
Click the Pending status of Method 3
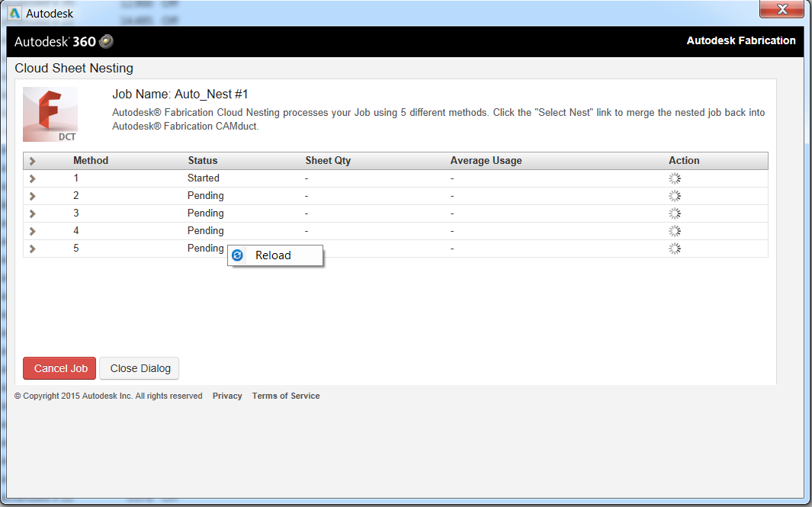[206, 213]
